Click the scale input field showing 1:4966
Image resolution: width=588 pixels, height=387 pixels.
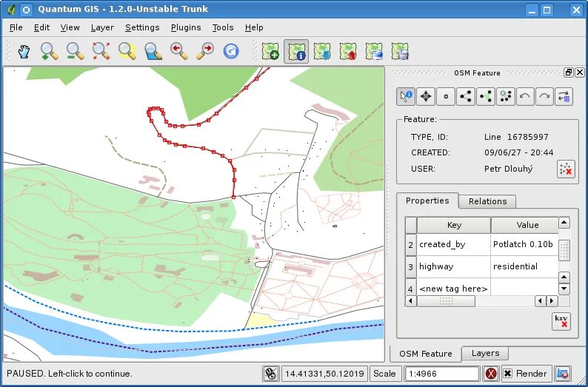(443, 374)
